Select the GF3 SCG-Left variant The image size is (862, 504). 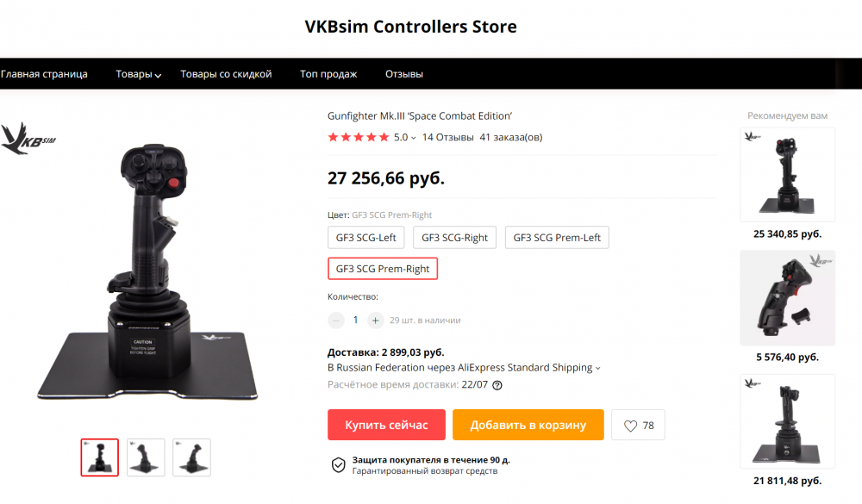pos(365,238)
